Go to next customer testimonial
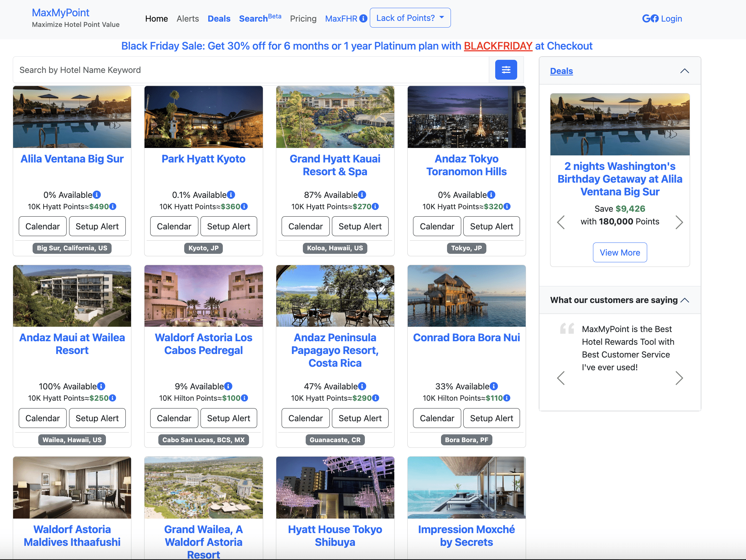This screenshot has width=746, height=560. click(x=679, y=378)
